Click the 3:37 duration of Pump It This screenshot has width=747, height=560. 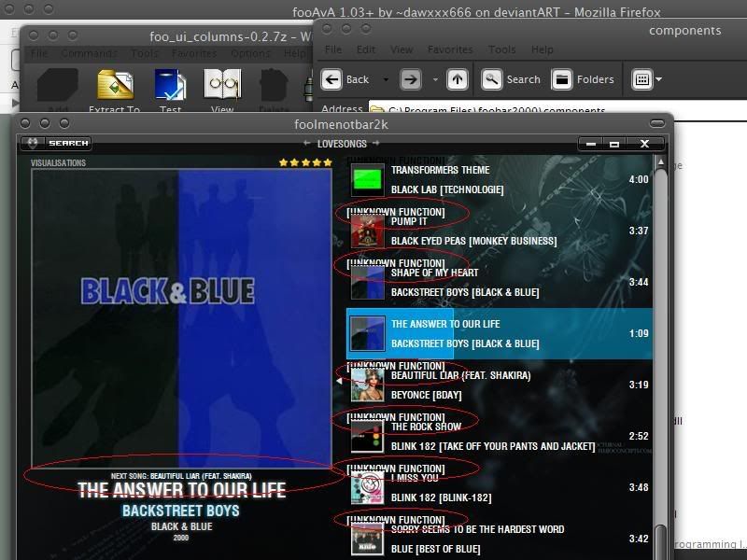(639, 231)
